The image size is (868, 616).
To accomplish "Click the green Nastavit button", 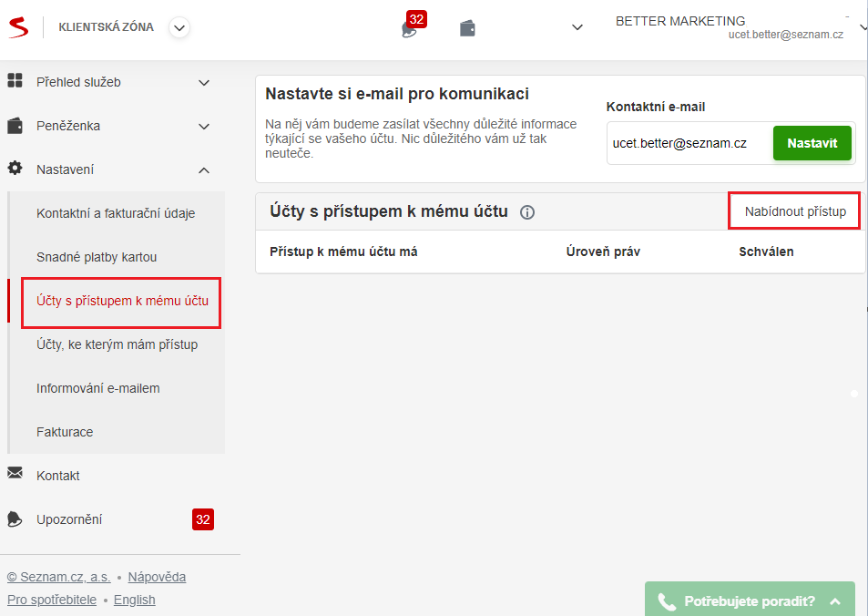I will click(x=812, y=143).
